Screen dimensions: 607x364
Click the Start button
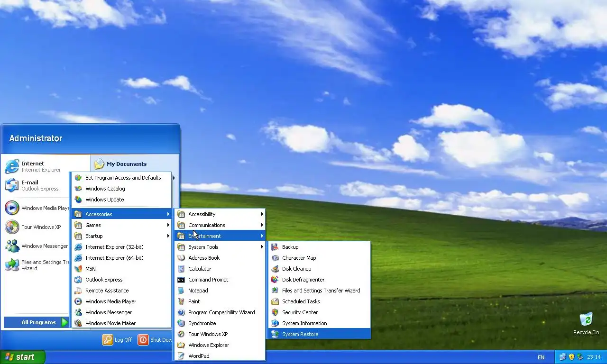(x=22, y=357)
